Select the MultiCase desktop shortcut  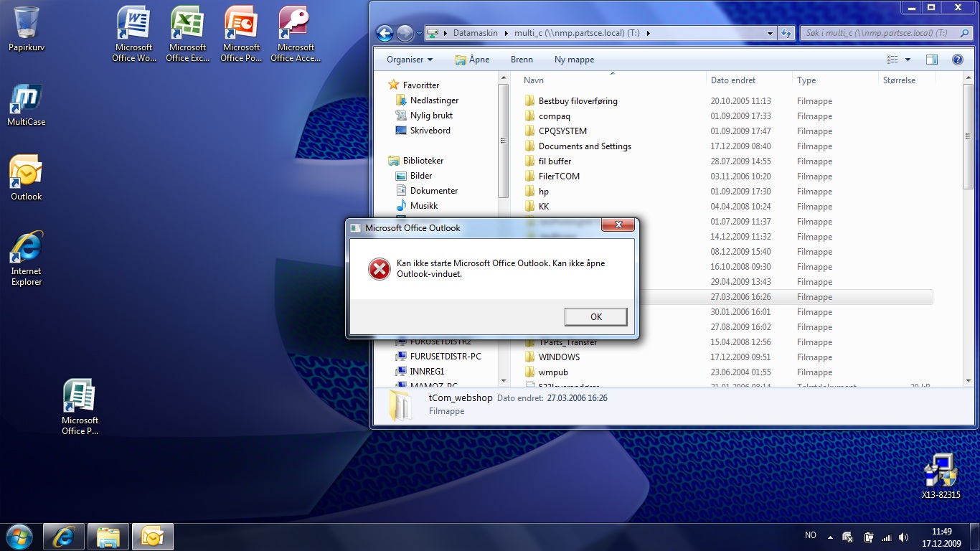pyautogui.click(x=27, y=105)
